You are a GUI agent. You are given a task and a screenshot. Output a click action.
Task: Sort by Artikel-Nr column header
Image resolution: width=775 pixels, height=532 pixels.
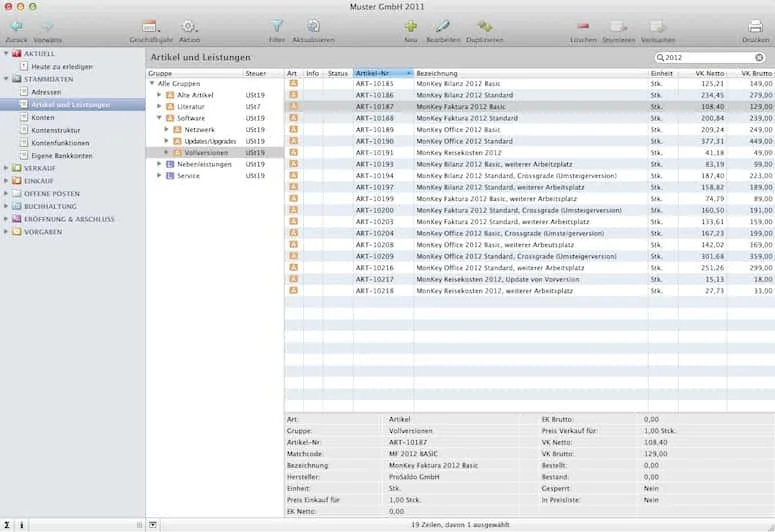[x=383, y=73]
